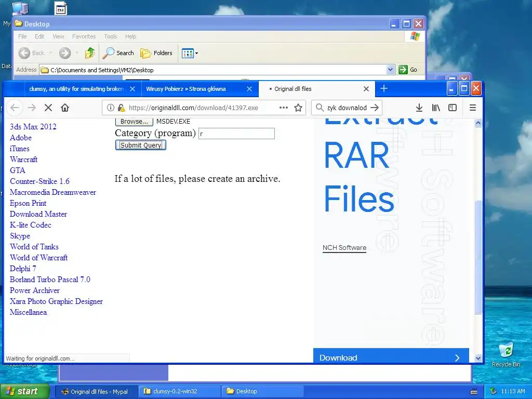Focus the Category (program) text field
Screen dimensions: 532x399
tap(236, 134)
